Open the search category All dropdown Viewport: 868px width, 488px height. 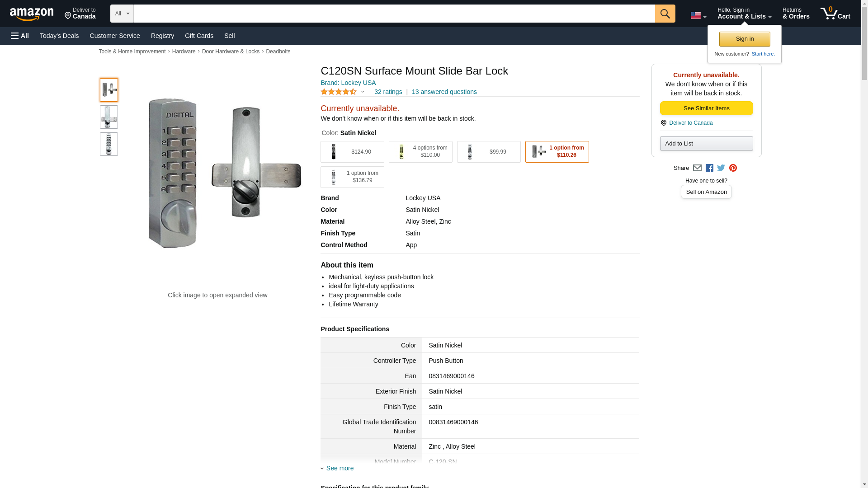click(x=122, y=14)
